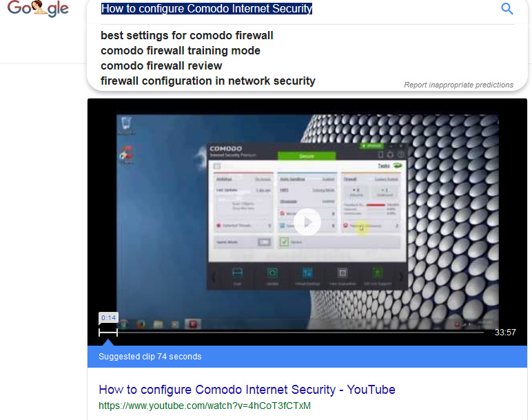Select suggestion "comodo firewall review"

coord(161,66)
